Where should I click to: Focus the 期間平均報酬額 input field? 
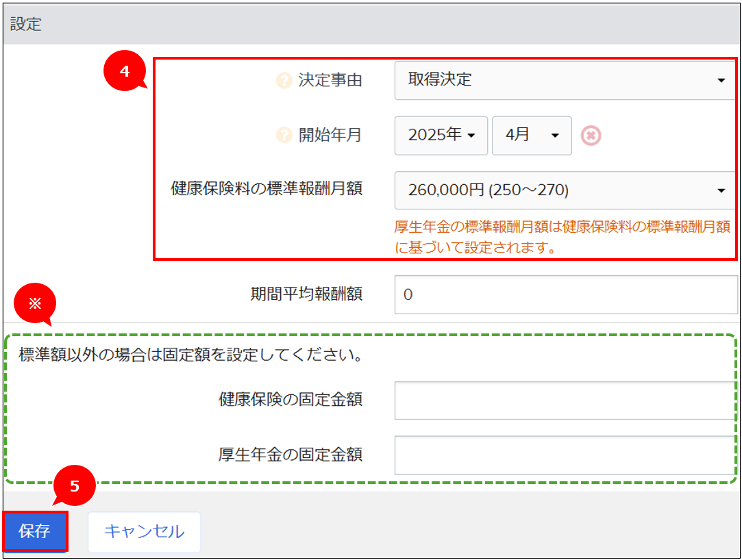(x=565, y=294)
